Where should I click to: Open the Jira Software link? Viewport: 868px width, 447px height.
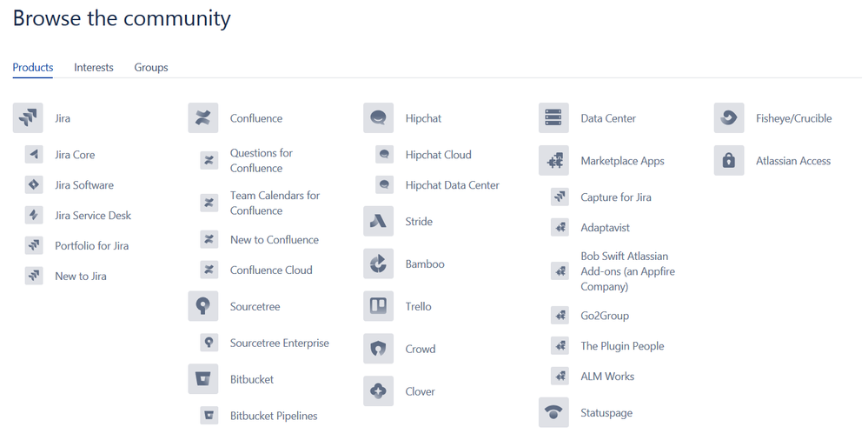(x=84, y=185)
